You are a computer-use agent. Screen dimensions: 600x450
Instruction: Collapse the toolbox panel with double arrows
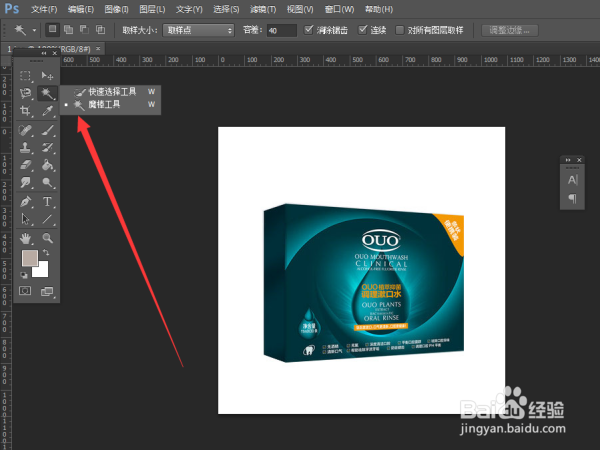(x=44, y=53)
